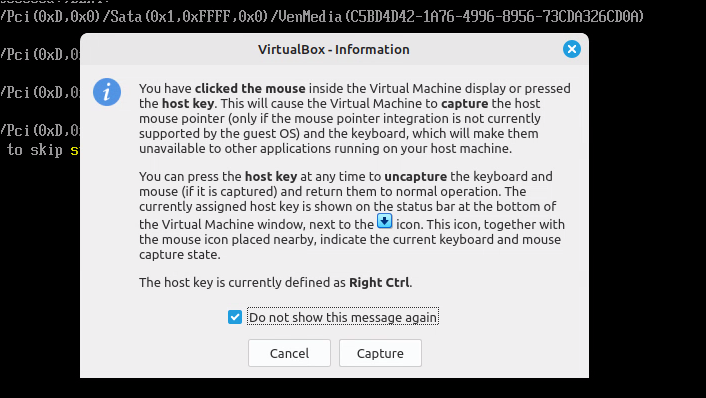Click 'host key' bold text in second paragraph
Image resolution: width=706 pixels, height=398 pixels.
click(271, 176)
